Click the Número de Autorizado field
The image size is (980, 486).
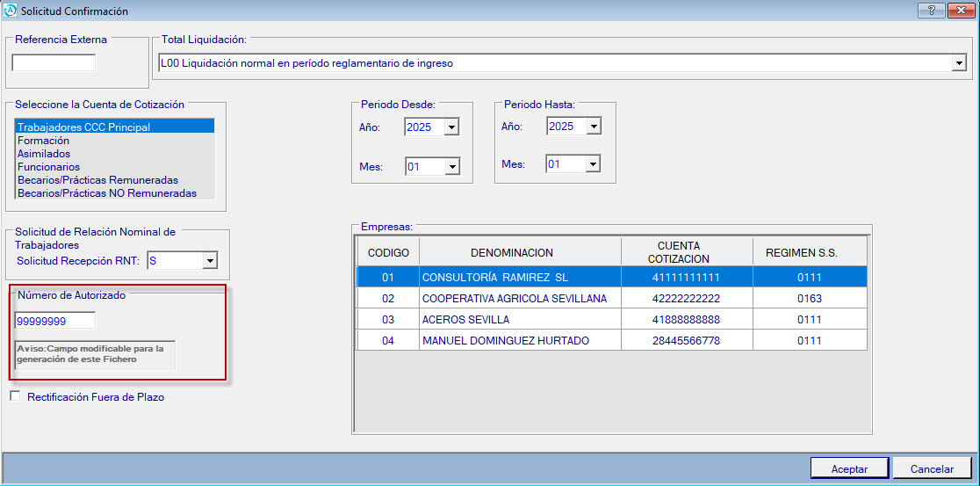[54, 322]
